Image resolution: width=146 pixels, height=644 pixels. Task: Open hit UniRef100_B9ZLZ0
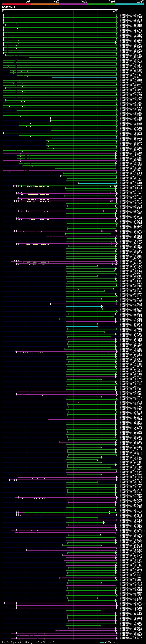pyautogui.click(x=131, y=306)
